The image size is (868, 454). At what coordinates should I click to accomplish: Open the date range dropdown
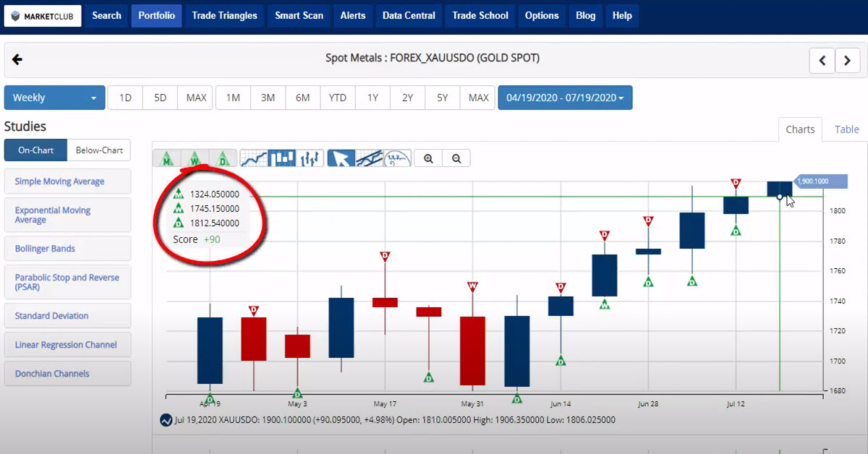(565, 98)
